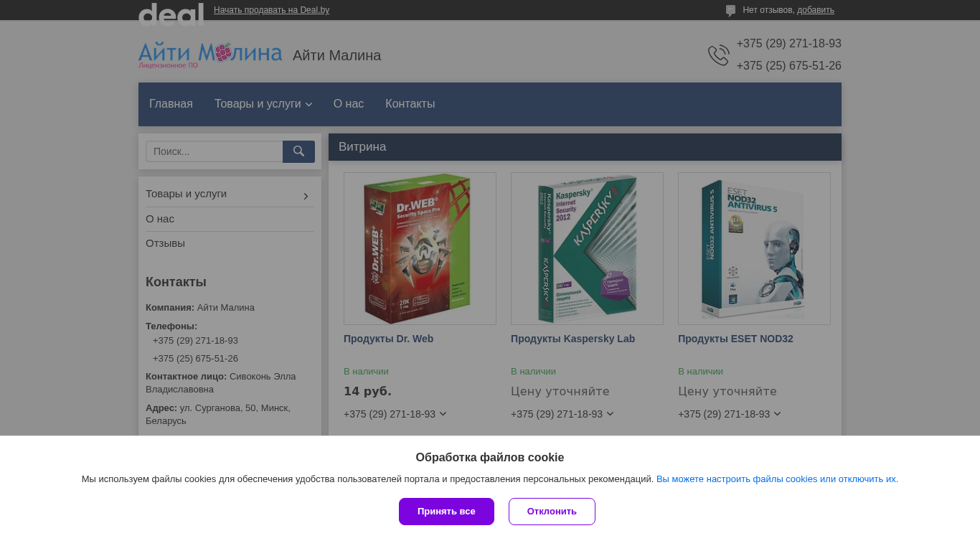Open the Главная menu item
Viewport: 980px width, 551px height.
[171, 104]
